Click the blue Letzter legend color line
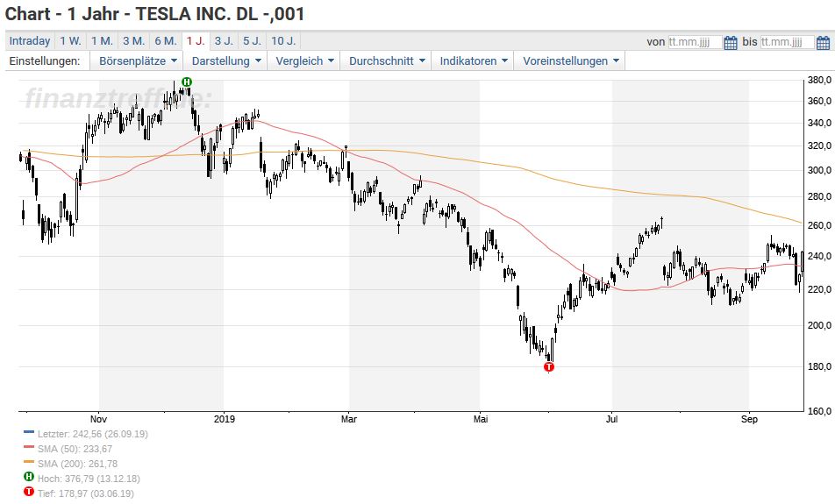This screenshot has height=504, width=835. coord(29,432)
